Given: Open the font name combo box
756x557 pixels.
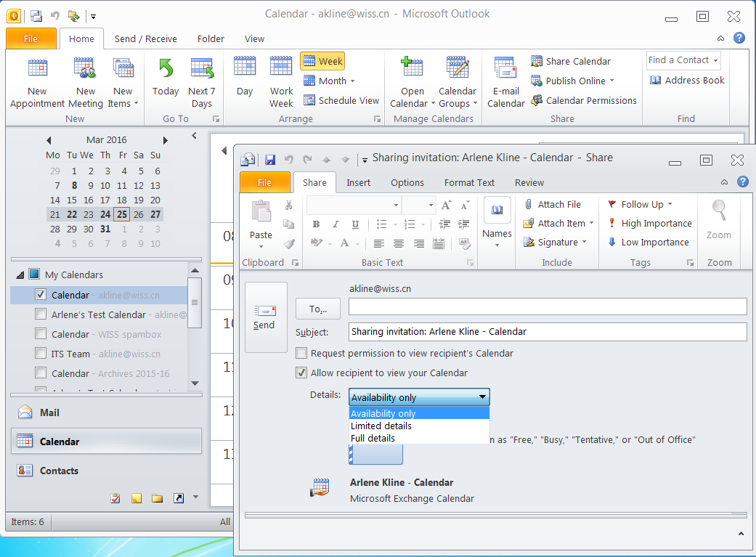Looking at the screenshot, I should 354,205.
